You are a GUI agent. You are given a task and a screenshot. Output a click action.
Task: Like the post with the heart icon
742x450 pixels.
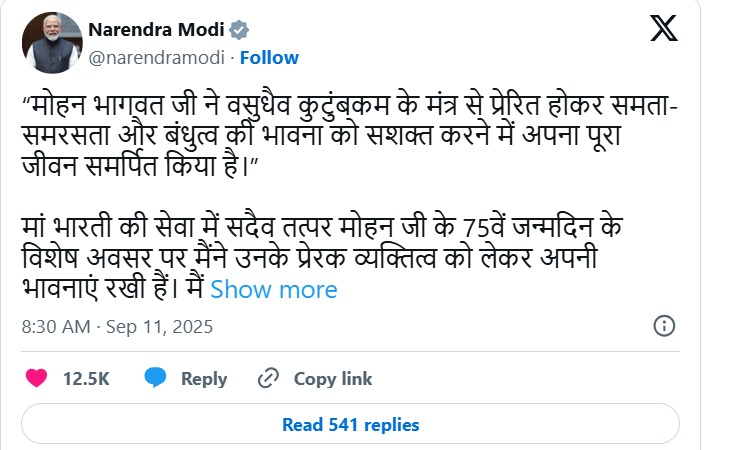pyautogui.click(x=36, y=378)
